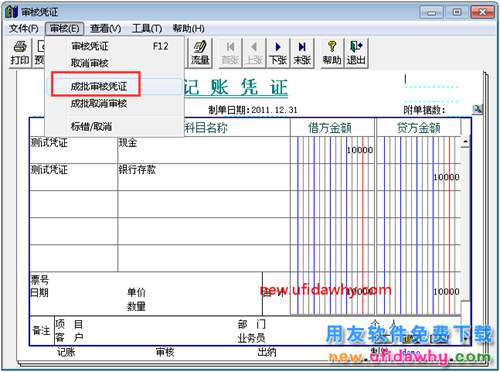Screen dimensions: 500x372
Task: Click the 记账 signature label
Action: point(66,352)
